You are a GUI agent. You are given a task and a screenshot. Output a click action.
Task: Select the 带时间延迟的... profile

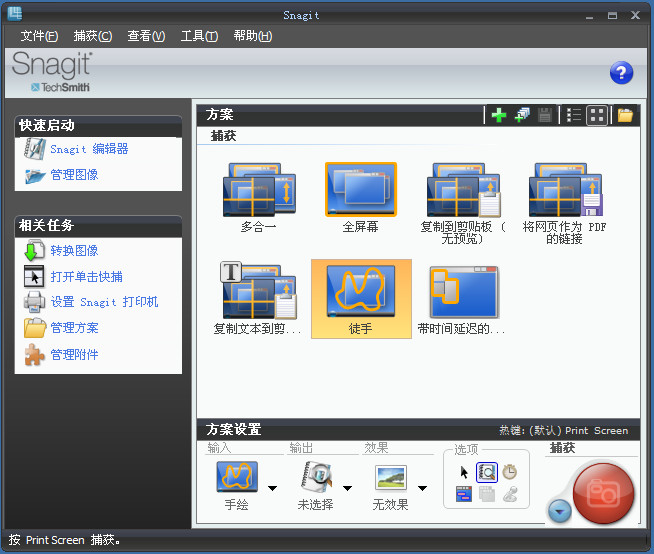(x=462, y=299)
